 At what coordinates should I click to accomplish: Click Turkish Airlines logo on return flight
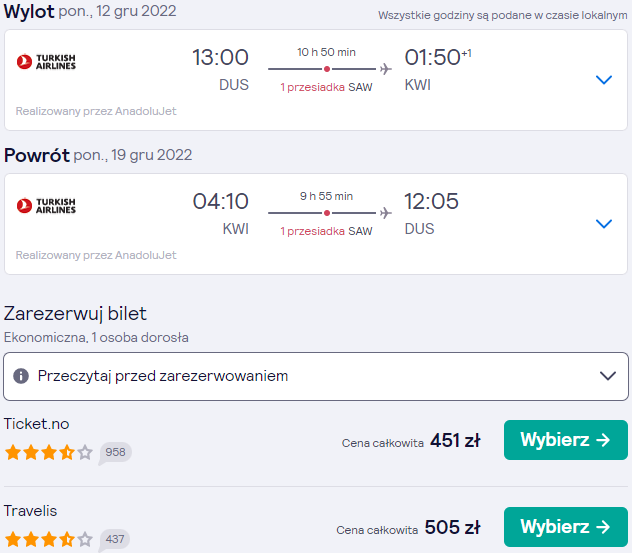[x=46, y=206]
